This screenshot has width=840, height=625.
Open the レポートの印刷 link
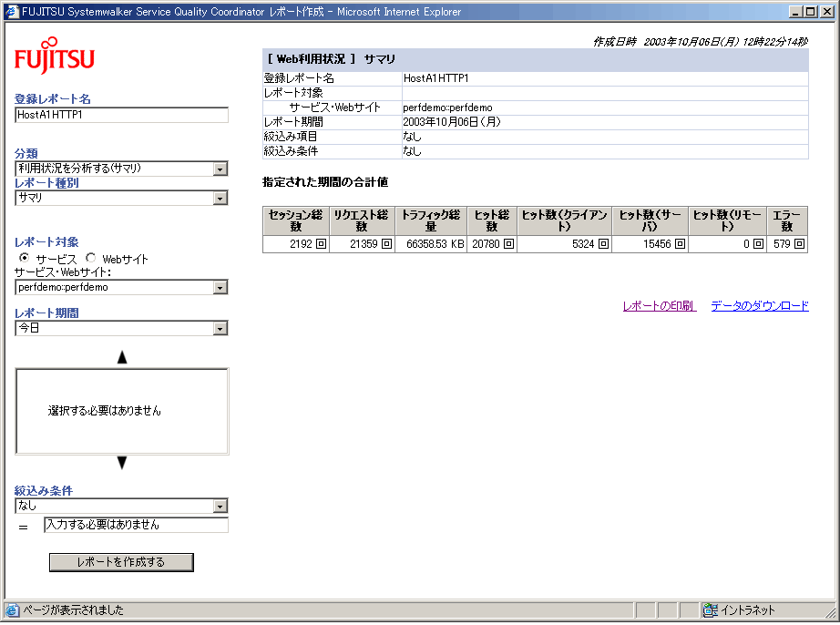click(659, 306)
